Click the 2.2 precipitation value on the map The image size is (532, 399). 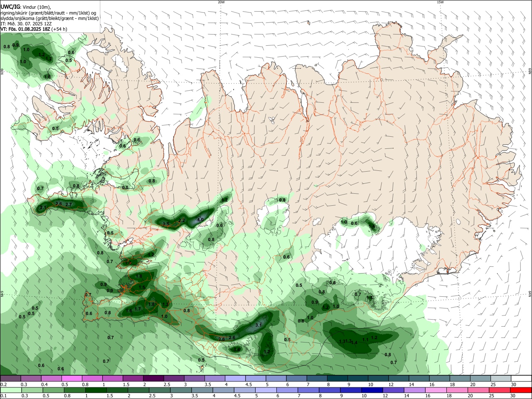click(x=182, y=220)
